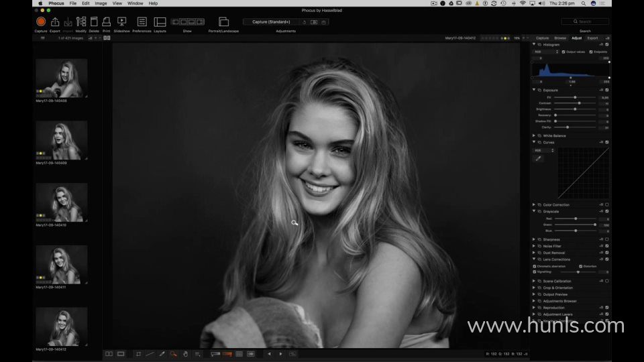Click the Print toolbar icon

pos(107,21)
